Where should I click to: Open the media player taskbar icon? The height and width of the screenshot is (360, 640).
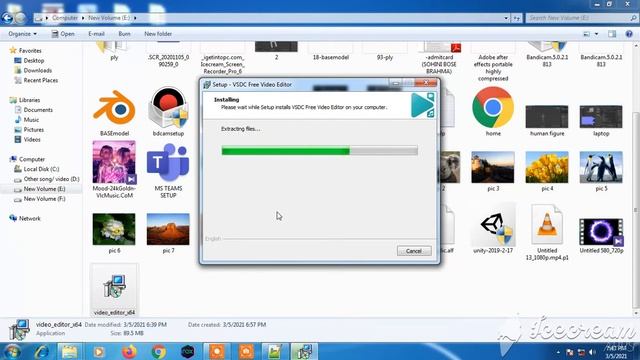[x=99, y=351]
